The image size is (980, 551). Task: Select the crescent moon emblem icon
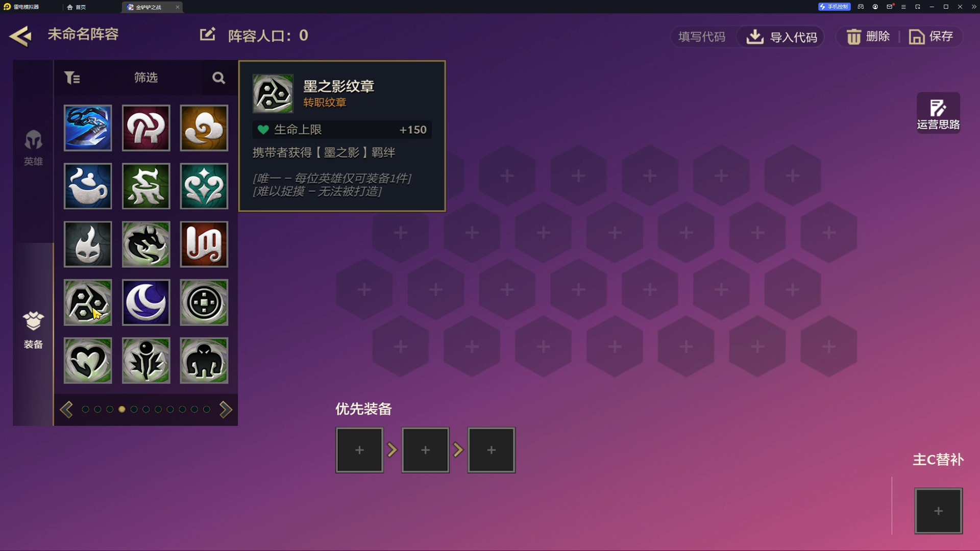tap(146, 303)
